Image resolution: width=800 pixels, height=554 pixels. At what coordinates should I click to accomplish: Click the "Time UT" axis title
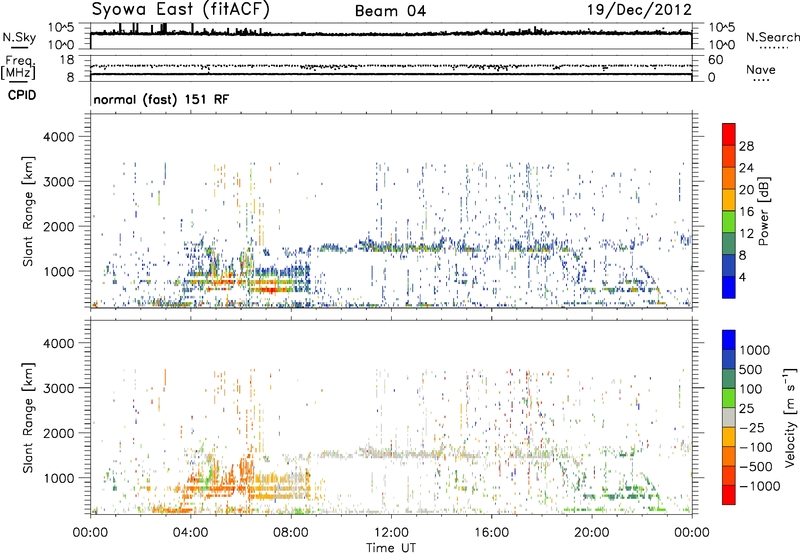click(x=391, y=548)
